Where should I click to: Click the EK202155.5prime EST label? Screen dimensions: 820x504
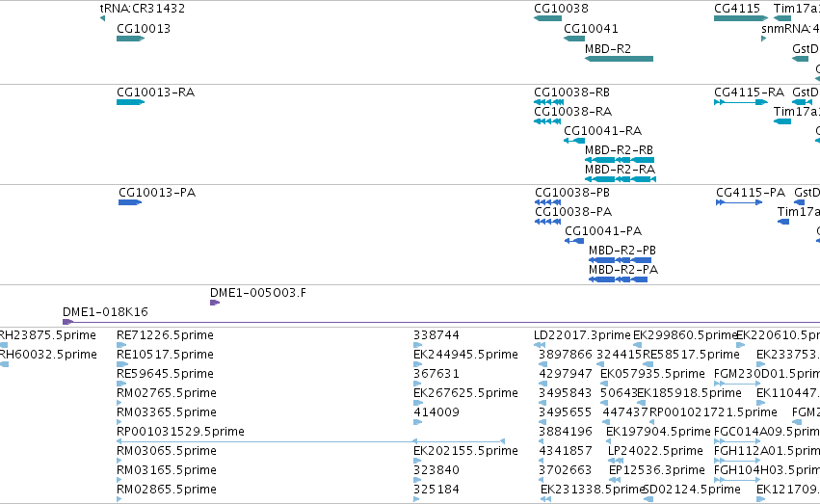pyautogui.click(x=465, y=451)
